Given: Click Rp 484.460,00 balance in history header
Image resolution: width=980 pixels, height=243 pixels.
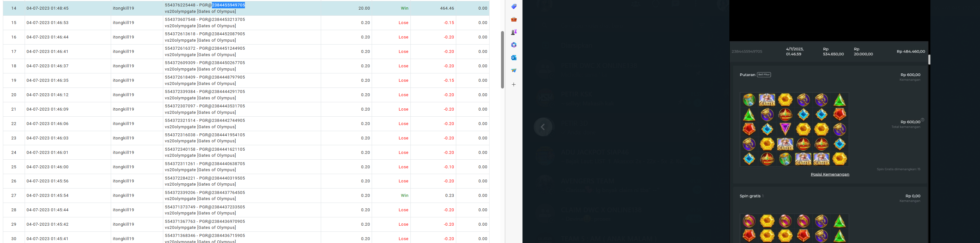Looking at the screenshot, I should point(911,51).
